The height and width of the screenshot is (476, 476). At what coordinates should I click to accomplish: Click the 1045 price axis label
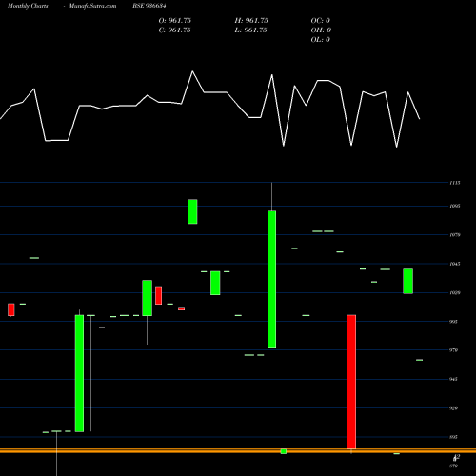coord(455,264)
